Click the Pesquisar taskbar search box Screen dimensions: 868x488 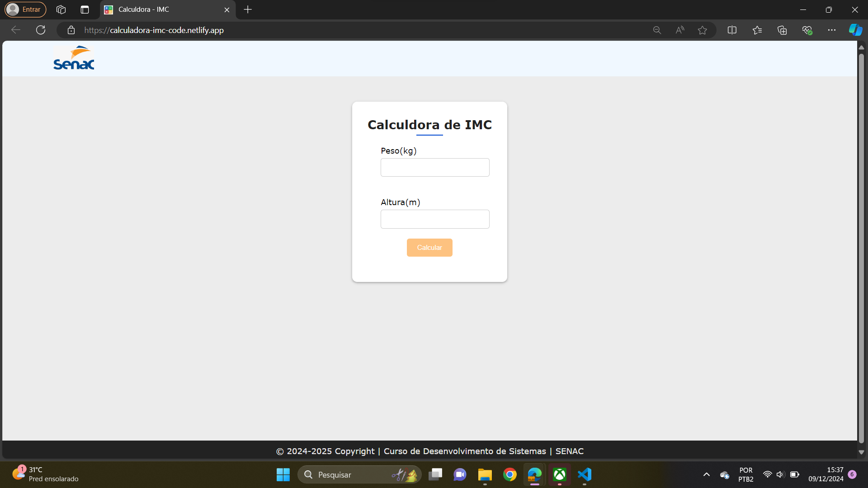pos(359,474)
